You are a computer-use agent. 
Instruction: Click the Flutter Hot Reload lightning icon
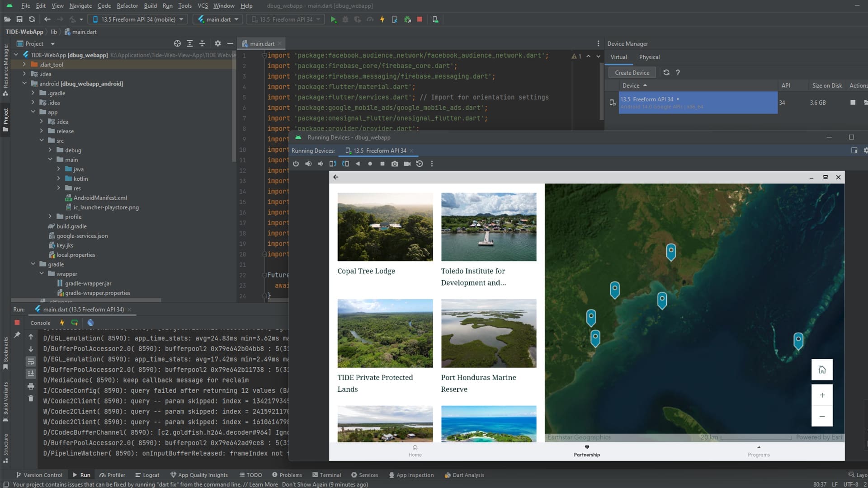[x=382, y=19]
